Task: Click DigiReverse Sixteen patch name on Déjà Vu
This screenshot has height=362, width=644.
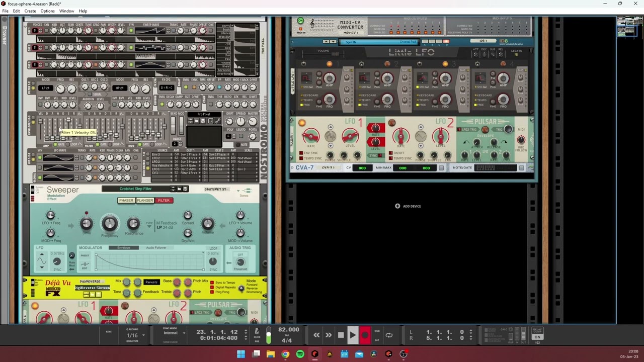Action: click(93, 288)
